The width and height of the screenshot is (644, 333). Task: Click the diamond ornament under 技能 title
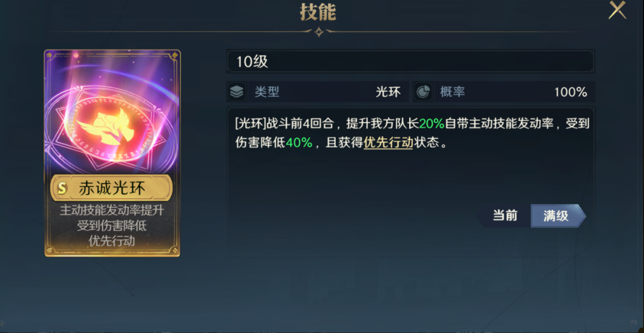pos(318,32)
